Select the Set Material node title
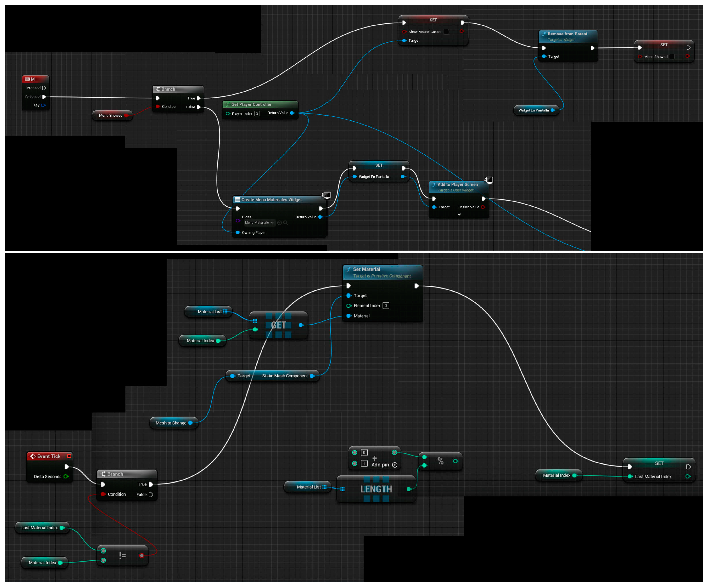708x588 pixels. [x=367, y=269]
